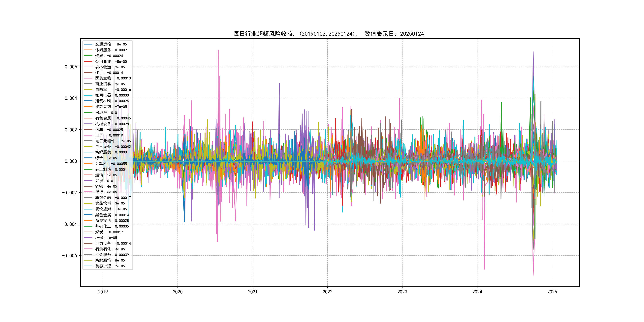Click the 2025 x-axis tick label
This screenshot has width=644, height=322.
[552, 292]
